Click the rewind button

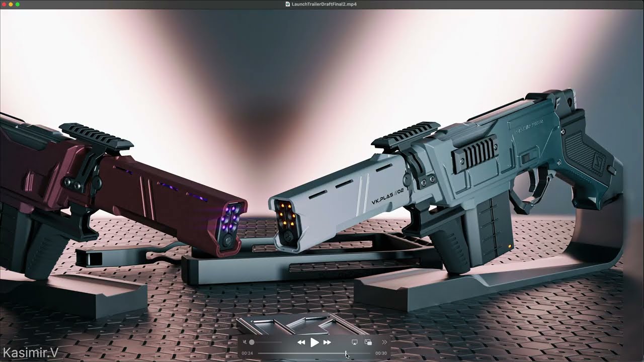[301, 342]
